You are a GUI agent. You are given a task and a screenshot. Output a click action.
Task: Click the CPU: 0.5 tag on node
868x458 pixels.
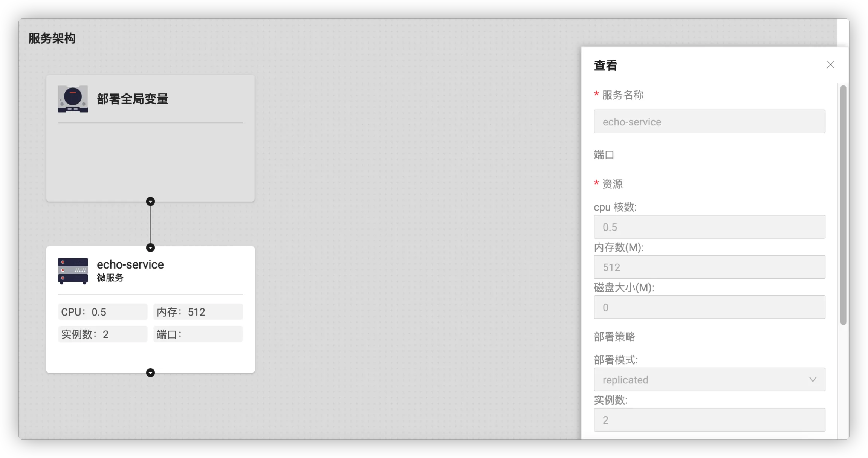[x=102, y=312]
